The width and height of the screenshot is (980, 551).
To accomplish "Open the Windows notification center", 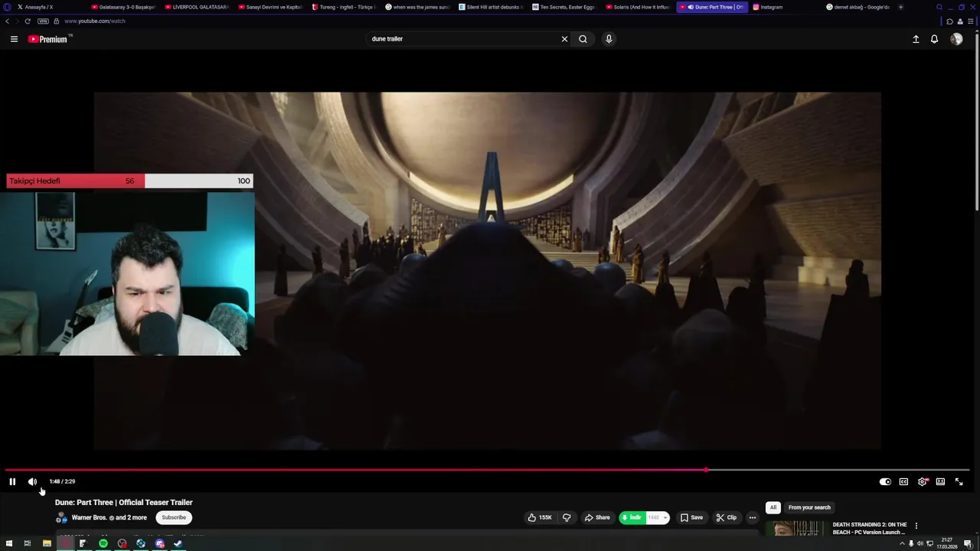I will pos(970,543).
